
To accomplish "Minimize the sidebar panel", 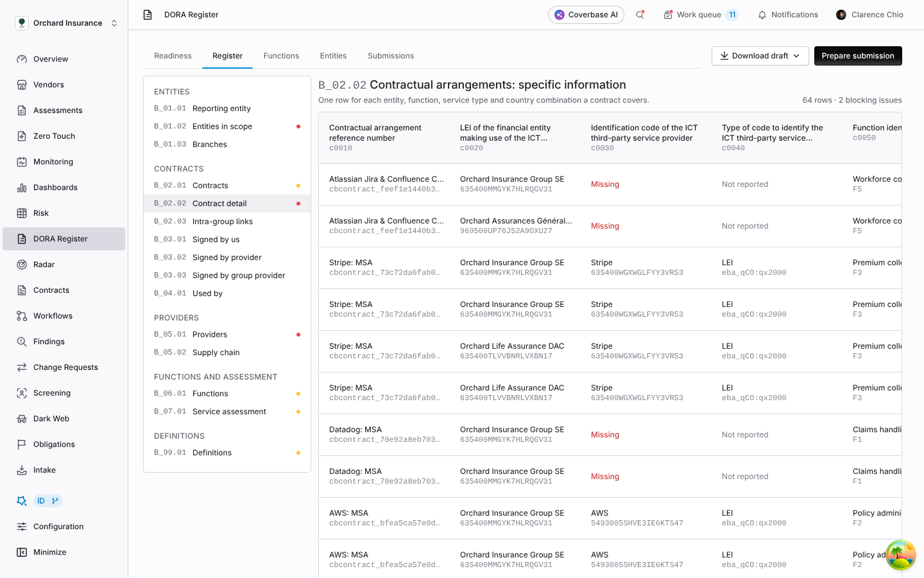I will tap(64, 552).
